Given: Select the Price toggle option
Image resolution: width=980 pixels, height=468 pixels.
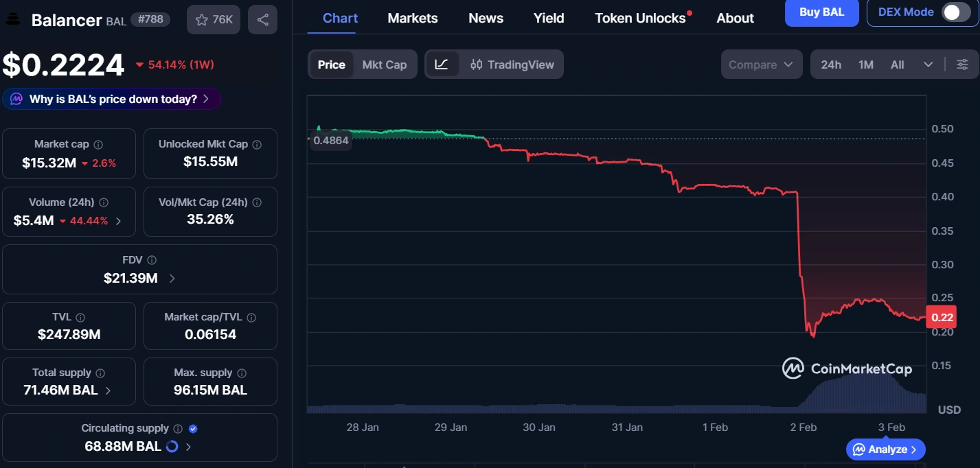Looking at the screenshot, I should click(x=332, y=64).
